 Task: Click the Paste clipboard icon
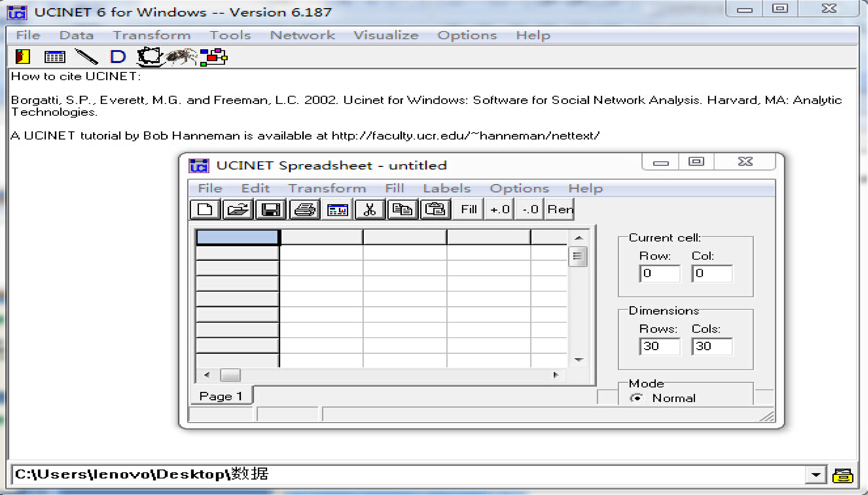[435, 209]
